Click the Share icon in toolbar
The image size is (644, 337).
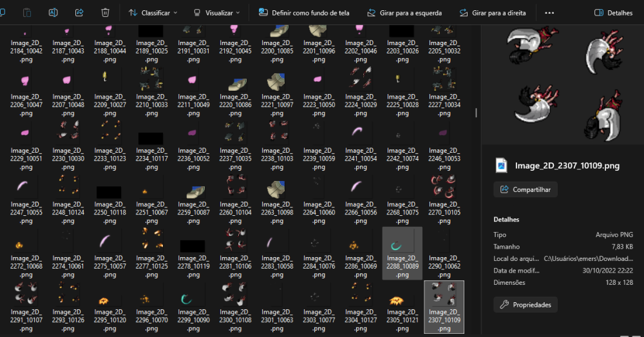tap(79, 12)
